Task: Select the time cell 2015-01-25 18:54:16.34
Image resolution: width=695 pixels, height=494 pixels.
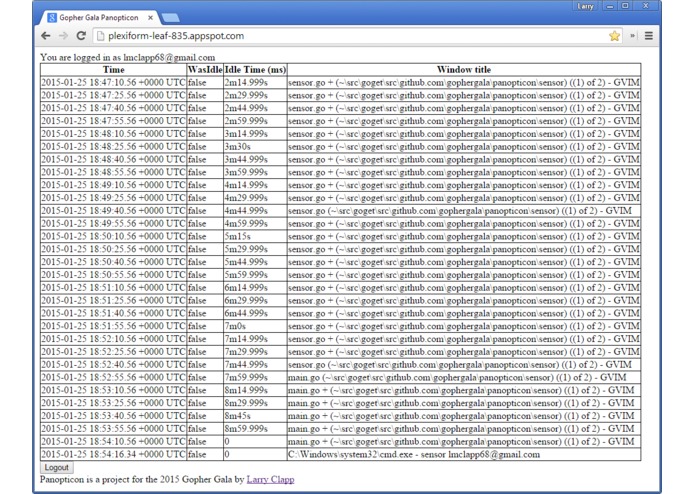Action: pyautogui.click(x=113, y=455)
